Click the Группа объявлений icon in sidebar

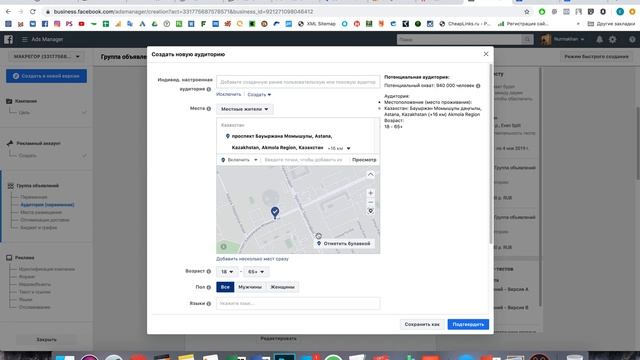(x=11, y=186)
